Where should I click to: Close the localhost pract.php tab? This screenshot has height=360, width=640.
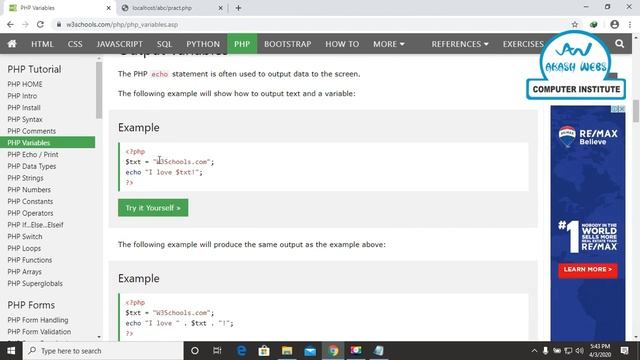[x=220, y=8]
